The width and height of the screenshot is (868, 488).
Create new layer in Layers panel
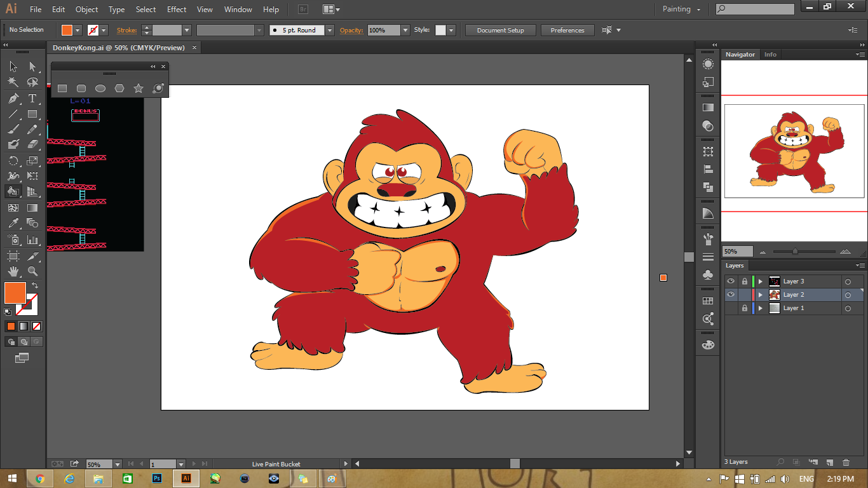(829, 462)
